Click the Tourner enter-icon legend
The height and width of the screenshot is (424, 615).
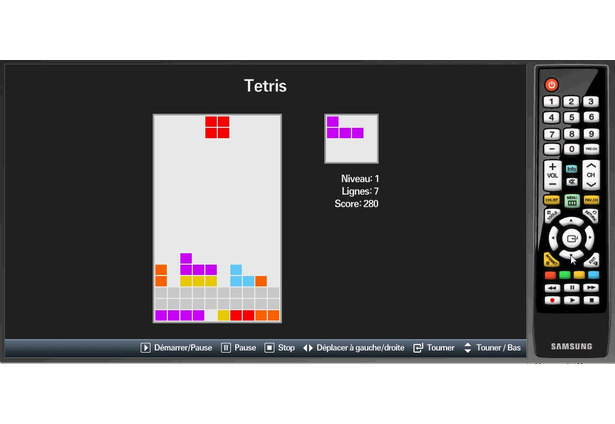434,348
